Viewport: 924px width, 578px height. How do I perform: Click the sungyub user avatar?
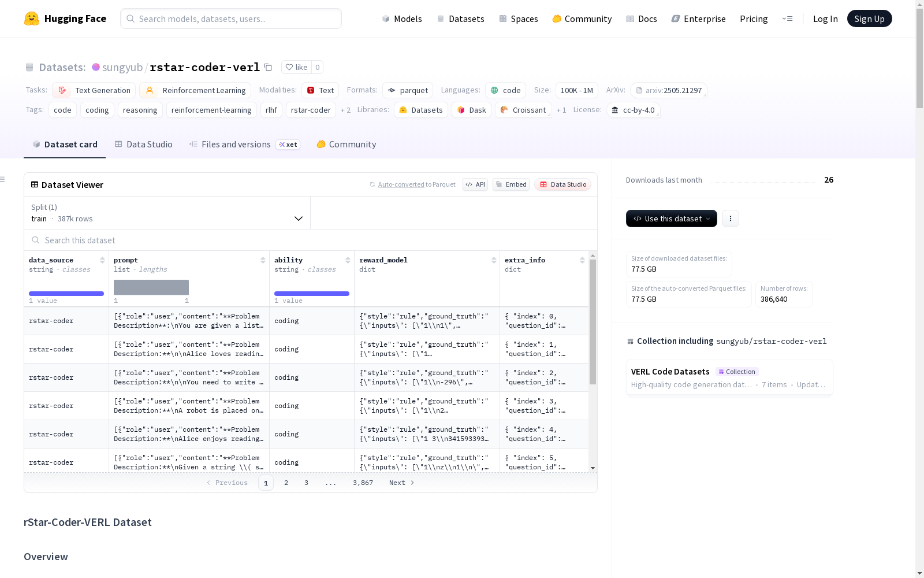click(96, 67)
